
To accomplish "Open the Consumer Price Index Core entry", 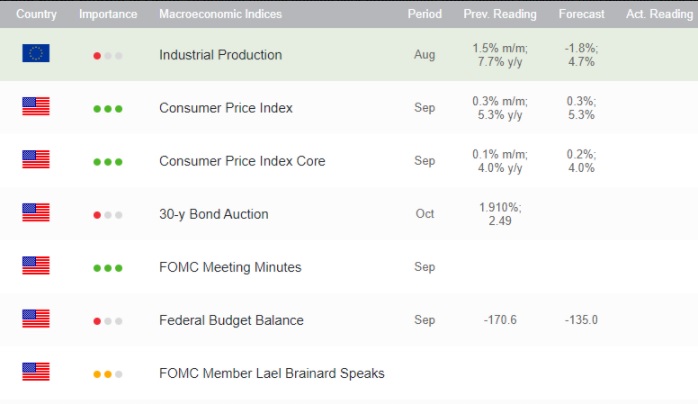I will click(x=242, y=161).
